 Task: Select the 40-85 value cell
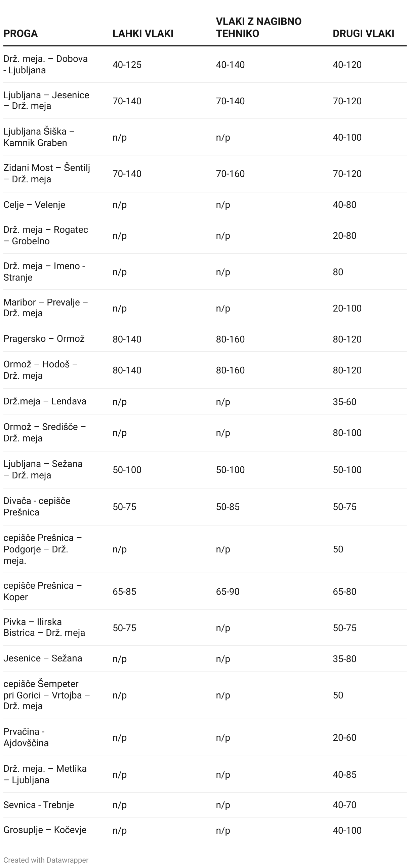(x=344, y=774)
